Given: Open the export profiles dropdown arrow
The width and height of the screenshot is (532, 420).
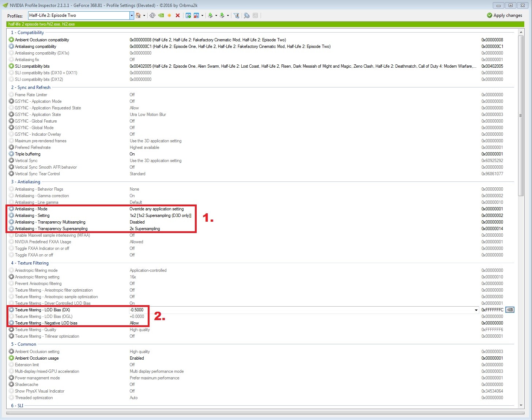Looking at the screenshot, I should (216, 15).
